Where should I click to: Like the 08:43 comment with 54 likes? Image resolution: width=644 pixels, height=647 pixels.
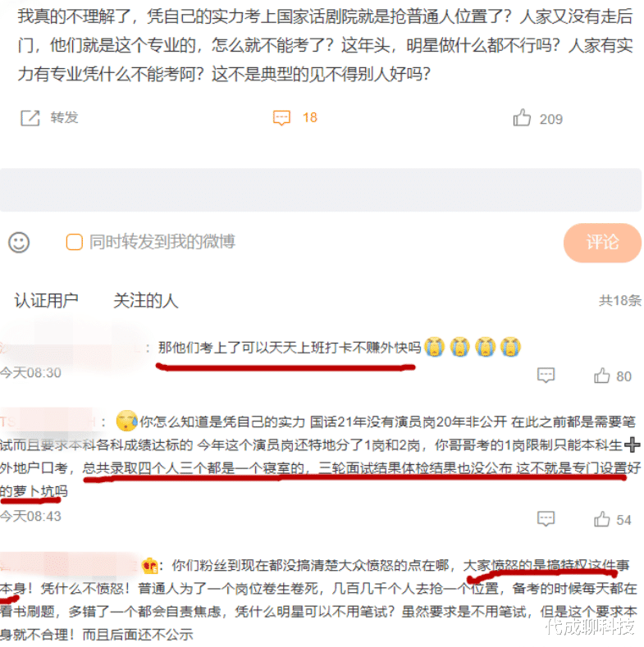[602, 519]
